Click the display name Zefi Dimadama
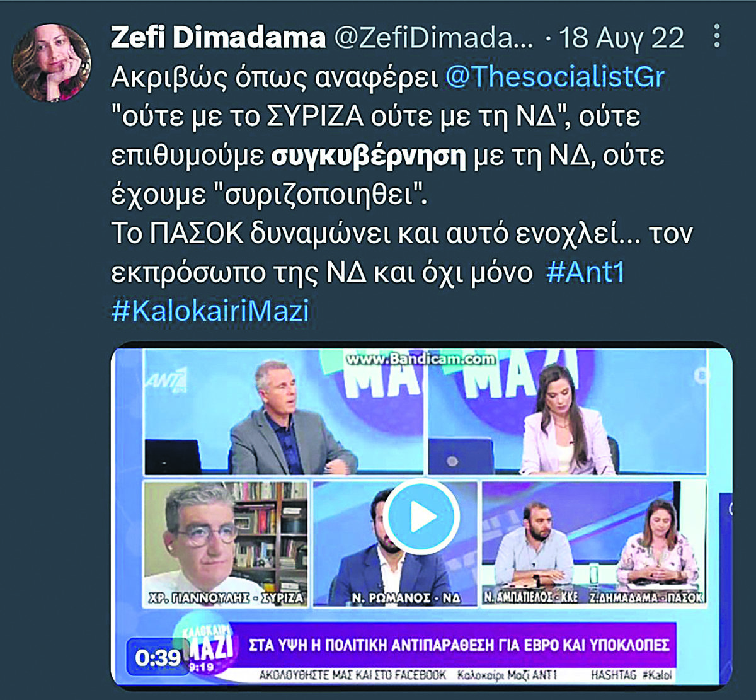 pyautogui.click(x=218, y=38)
